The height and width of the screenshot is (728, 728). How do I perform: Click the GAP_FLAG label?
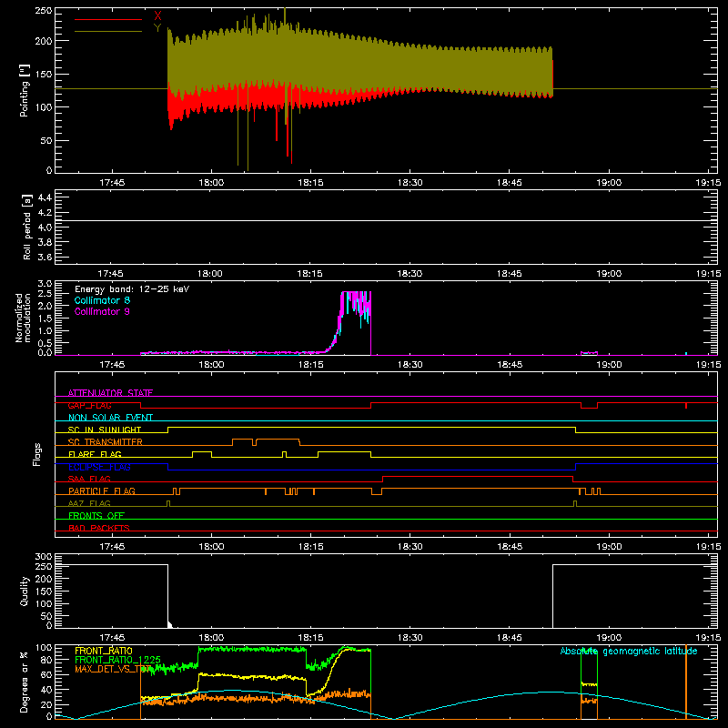[89, 405]
